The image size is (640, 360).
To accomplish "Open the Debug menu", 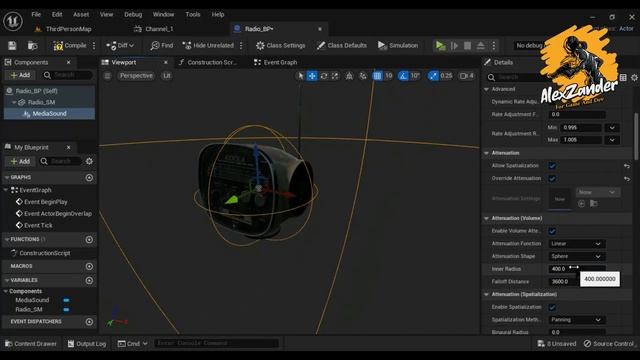I will click(x=133, y=14).
